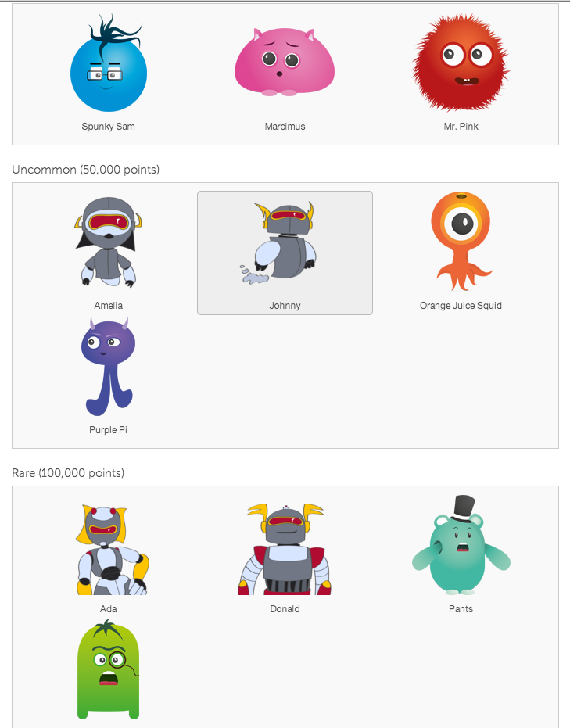Select the Amelia robot avatar
Screen dimensions: 570x728
(x=108, y=242)
